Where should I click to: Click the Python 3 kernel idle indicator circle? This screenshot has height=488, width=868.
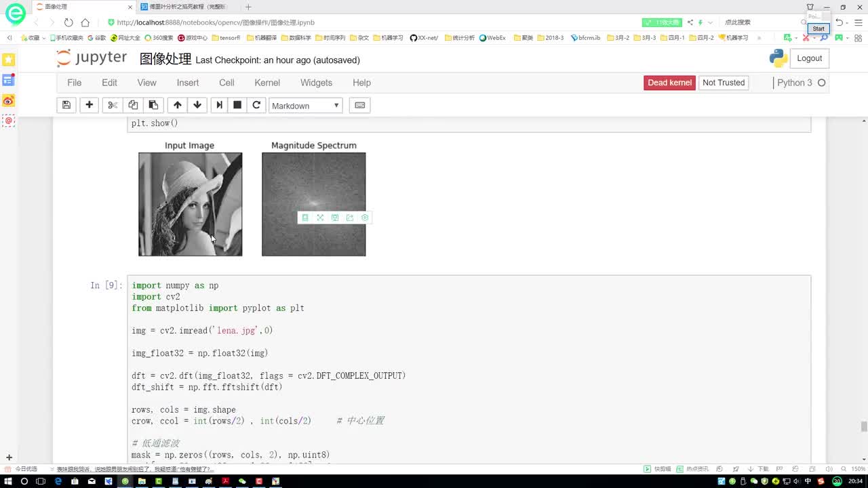coord(821,83)
